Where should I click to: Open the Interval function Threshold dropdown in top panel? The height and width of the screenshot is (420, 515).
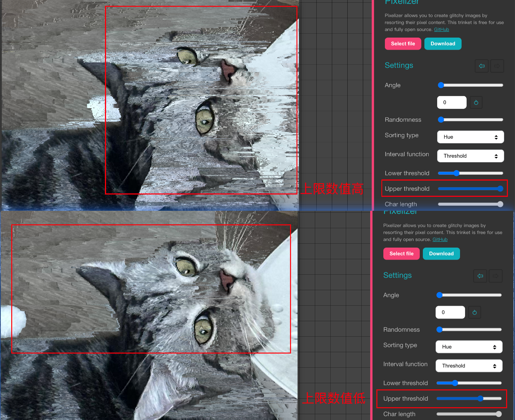pos(470,156)
